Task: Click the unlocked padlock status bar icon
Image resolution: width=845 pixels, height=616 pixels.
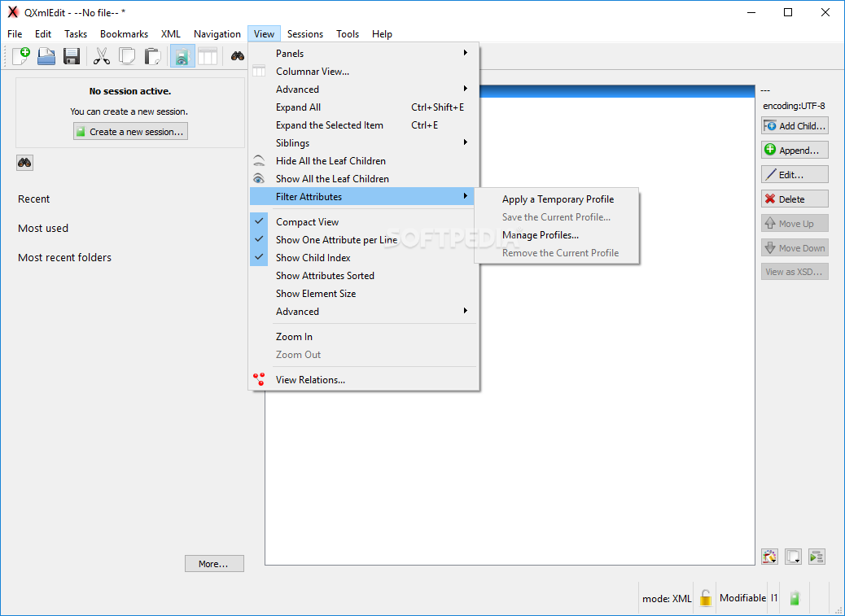Action: click(x=706, y=598)
